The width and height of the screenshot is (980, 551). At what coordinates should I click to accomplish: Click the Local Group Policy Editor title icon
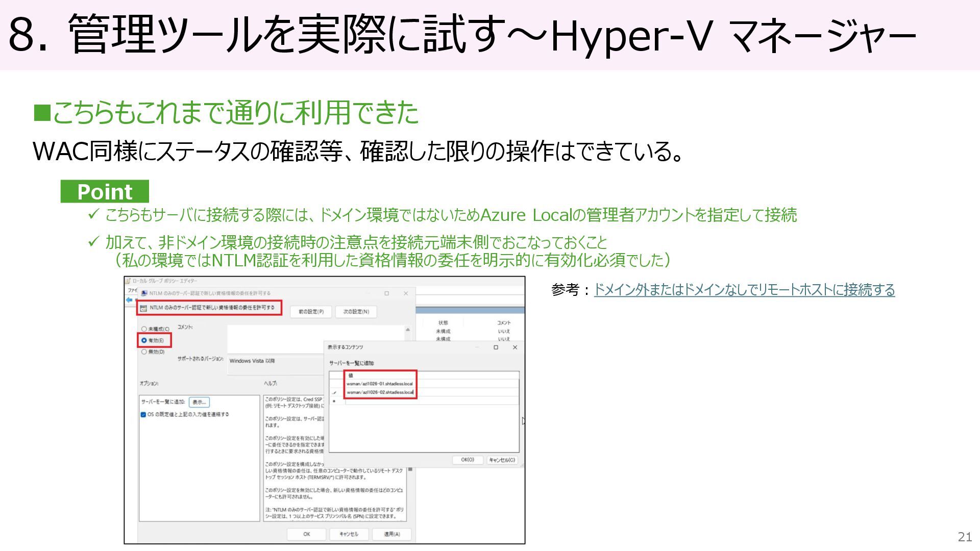(x=128, y=281)
